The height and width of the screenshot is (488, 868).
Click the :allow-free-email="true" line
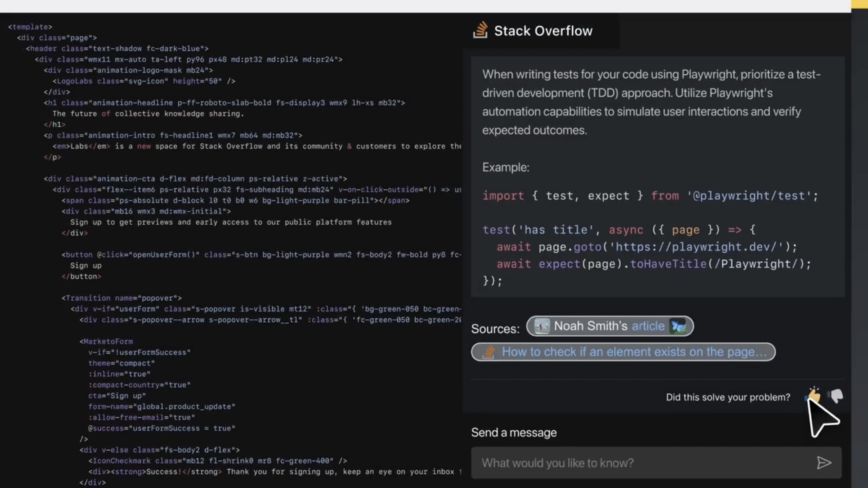[142, 417]
